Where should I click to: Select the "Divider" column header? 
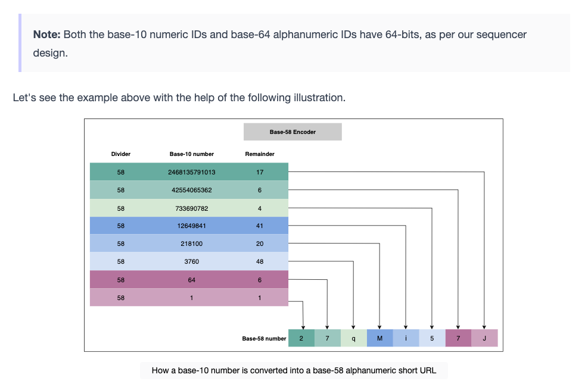click(121, 154)
